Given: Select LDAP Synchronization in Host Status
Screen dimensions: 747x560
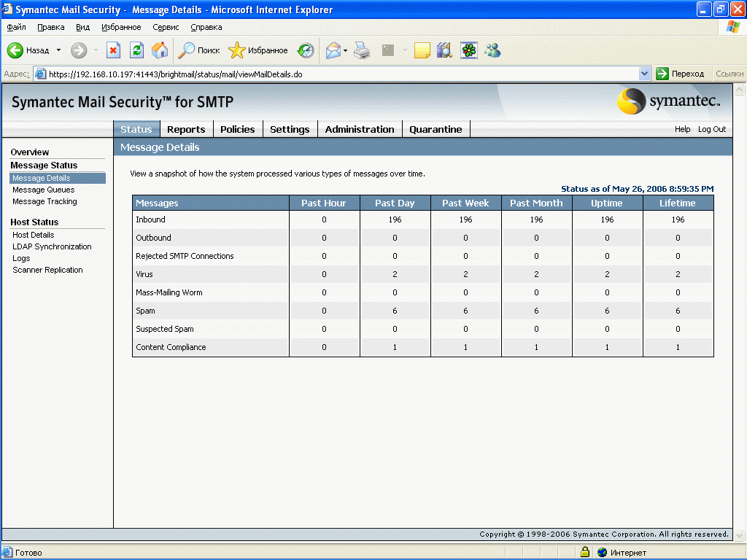Looking at the screenshot, I should point(52,246).
